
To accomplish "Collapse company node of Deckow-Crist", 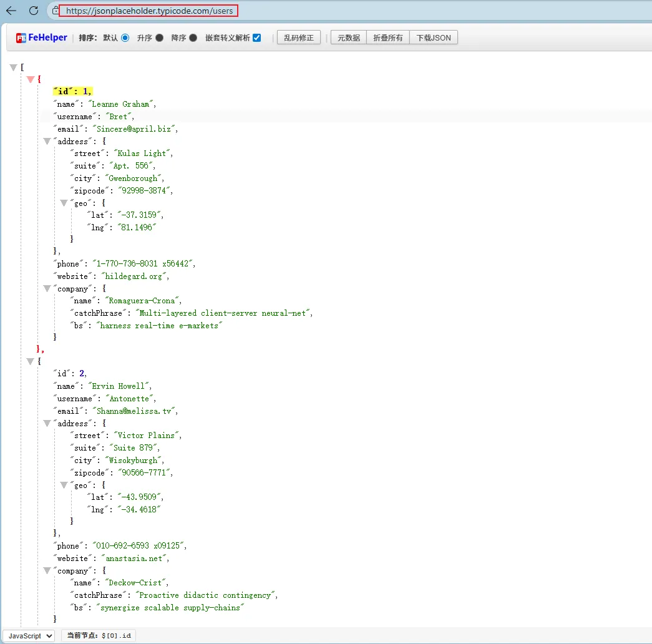I will [x=47, y=570].
